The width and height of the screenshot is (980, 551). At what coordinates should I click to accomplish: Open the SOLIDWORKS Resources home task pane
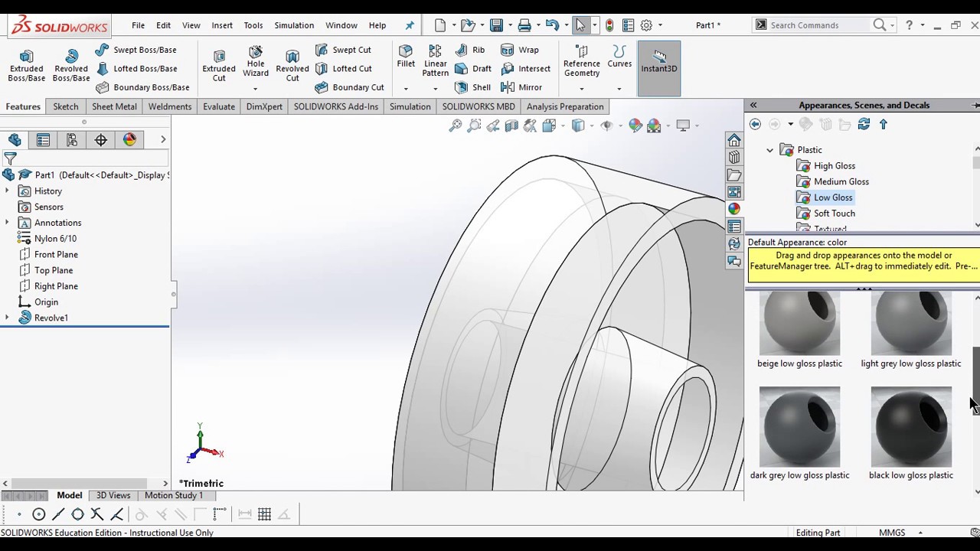734,140
